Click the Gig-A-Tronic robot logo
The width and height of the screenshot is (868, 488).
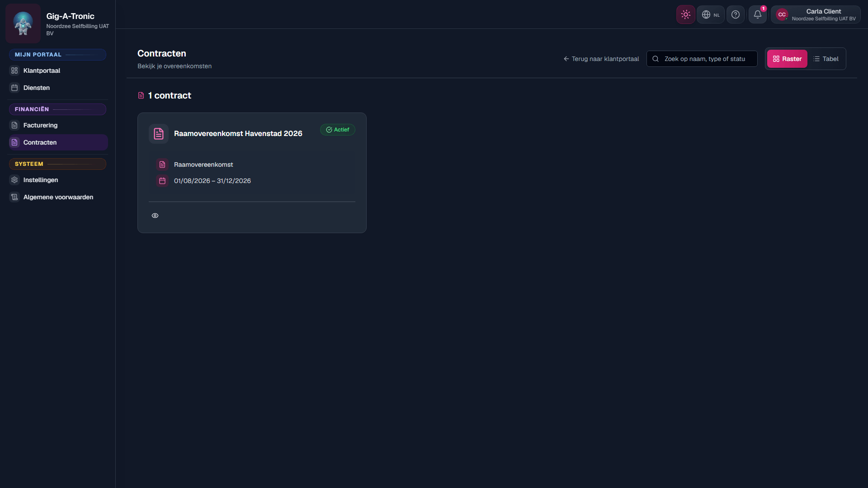(23, 23)
